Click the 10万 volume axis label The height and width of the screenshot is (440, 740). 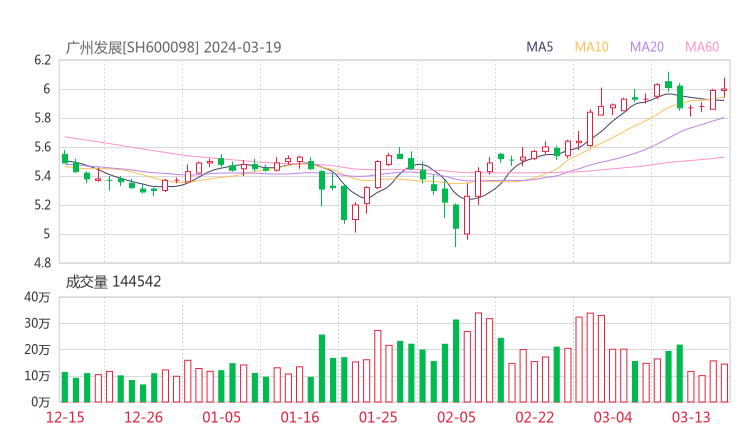(37, 376)
